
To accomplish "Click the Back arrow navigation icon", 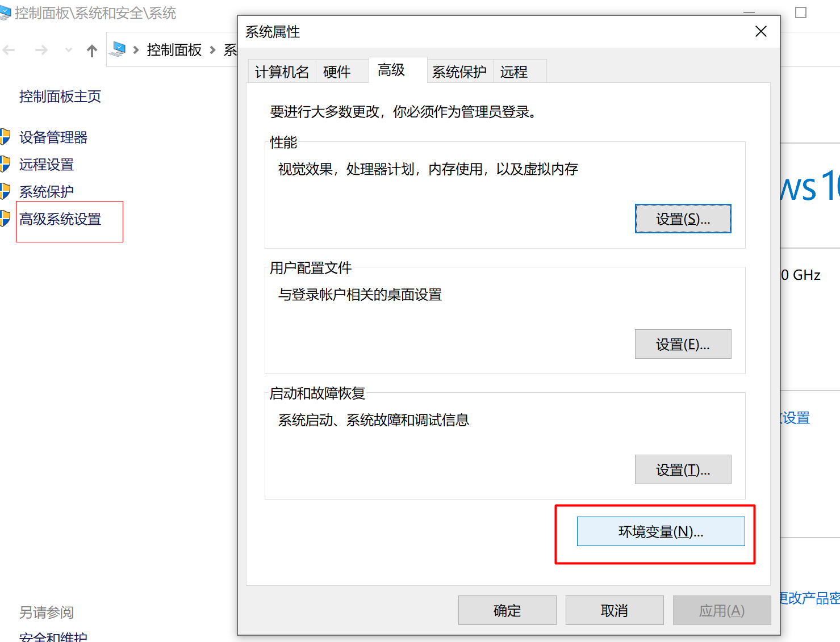I will pyautogui.click(x=9, y=51).
